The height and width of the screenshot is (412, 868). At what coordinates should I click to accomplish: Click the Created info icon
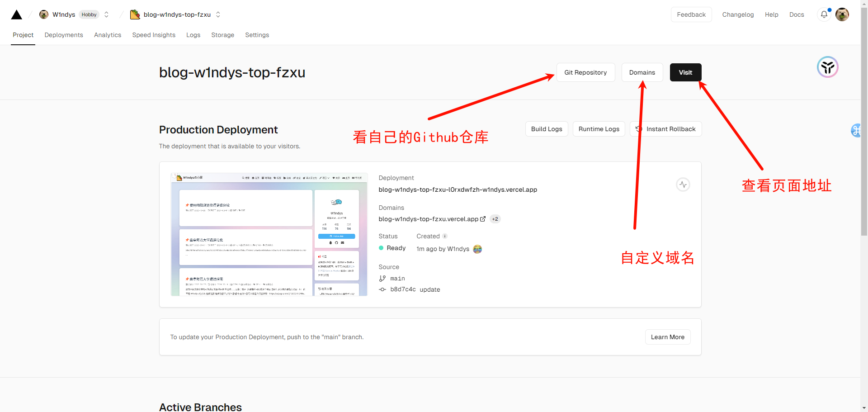pyautogui.click(x=445, y=236)
